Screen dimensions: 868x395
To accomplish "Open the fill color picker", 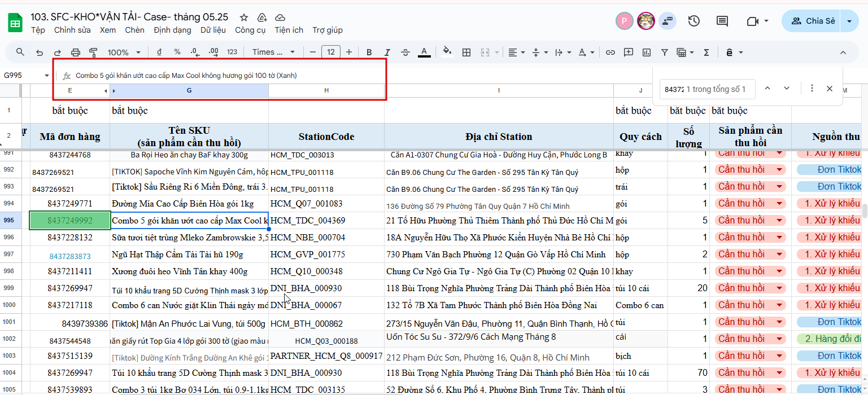I will pyautogui.click(x=447, y=52).
